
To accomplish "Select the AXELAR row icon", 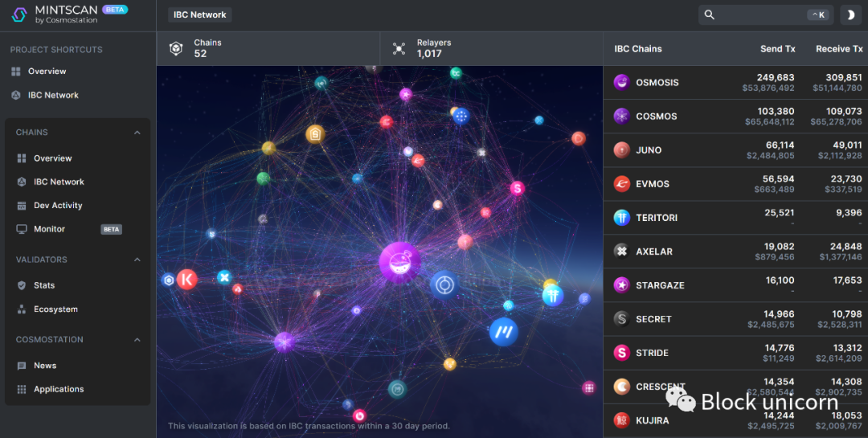I will (621, 252).
